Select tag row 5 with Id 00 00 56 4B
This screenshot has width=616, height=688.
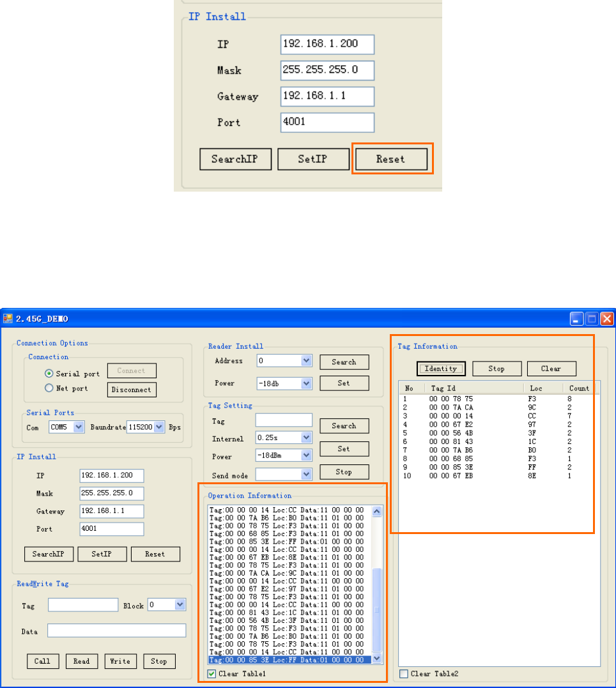coord(499,433)
